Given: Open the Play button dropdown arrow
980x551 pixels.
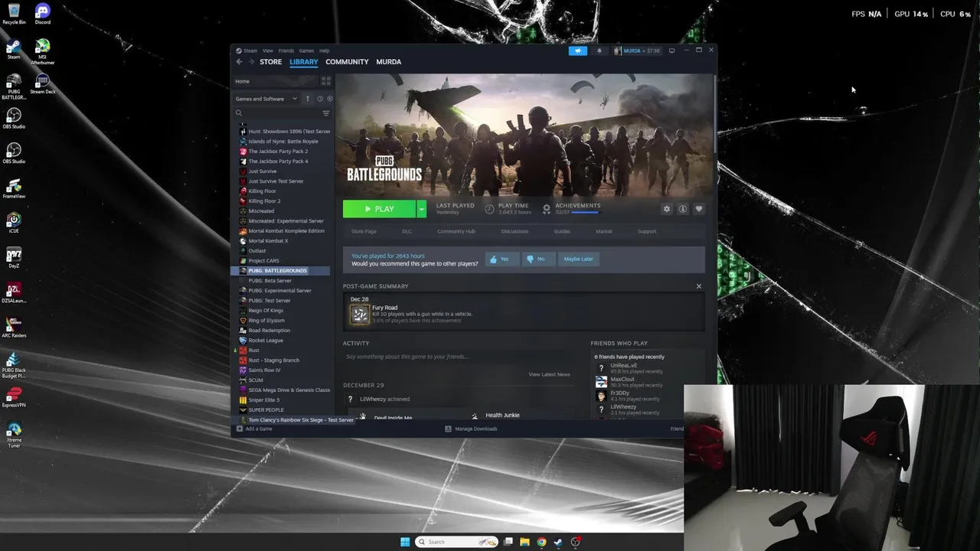Looking at the screenshot, I should click(x=421, y=209).
